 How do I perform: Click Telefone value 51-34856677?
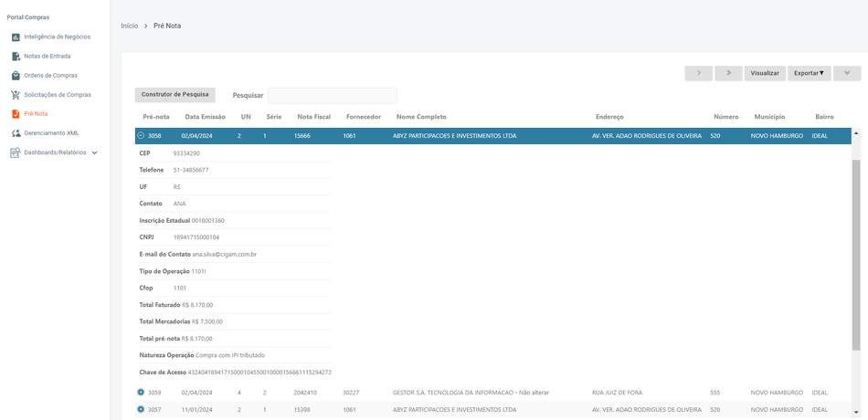191,170
